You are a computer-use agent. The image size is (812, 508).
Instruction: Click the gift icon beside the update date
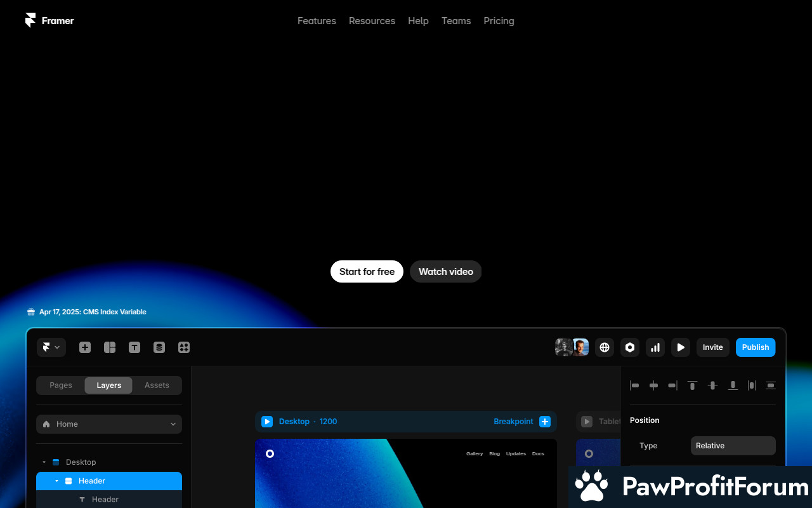click(x=31, y=312)
